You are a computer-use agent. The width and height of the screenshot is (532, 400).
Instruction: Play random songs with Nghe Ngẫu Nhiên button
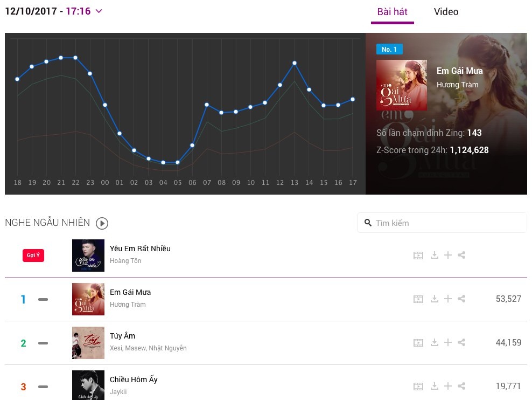coord(102,223)
